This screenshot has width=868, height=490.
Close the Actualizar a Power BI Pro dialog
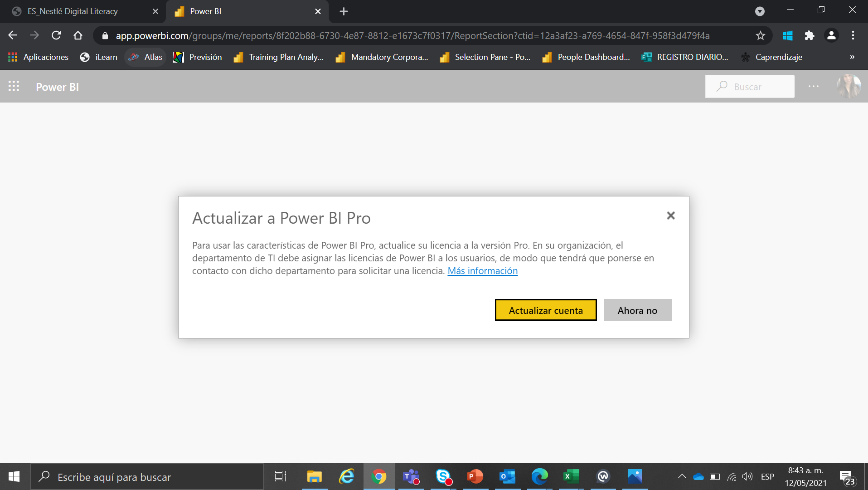pyautogui.click(x=671, y=216)
